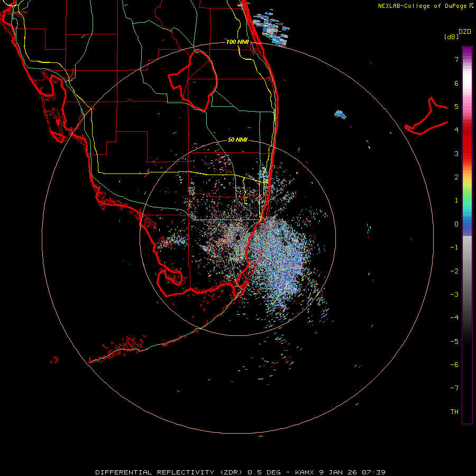
Task: Click the -5 value on color scale
Action: (454, 342)
